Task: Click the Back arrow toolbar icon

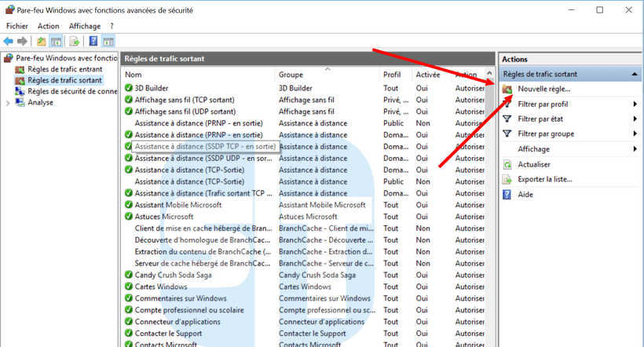Action: [x=8, y=41]
